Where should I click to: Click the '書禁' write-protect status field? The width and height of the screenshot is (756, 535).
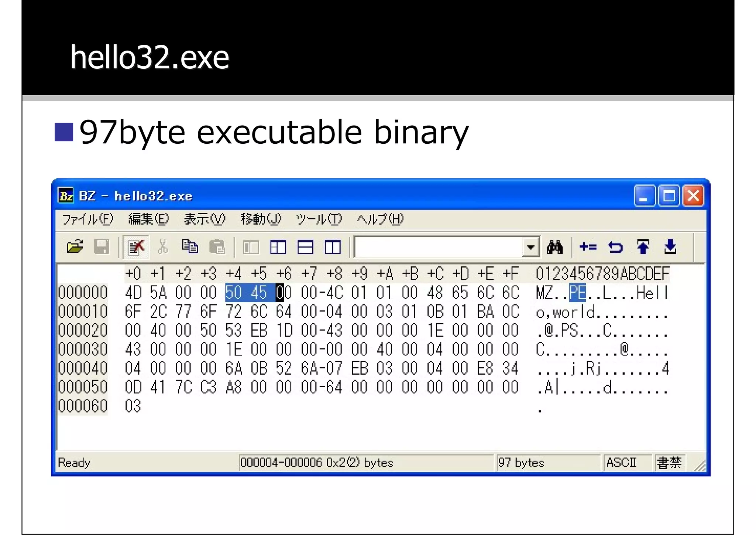[x=669, y=462]
